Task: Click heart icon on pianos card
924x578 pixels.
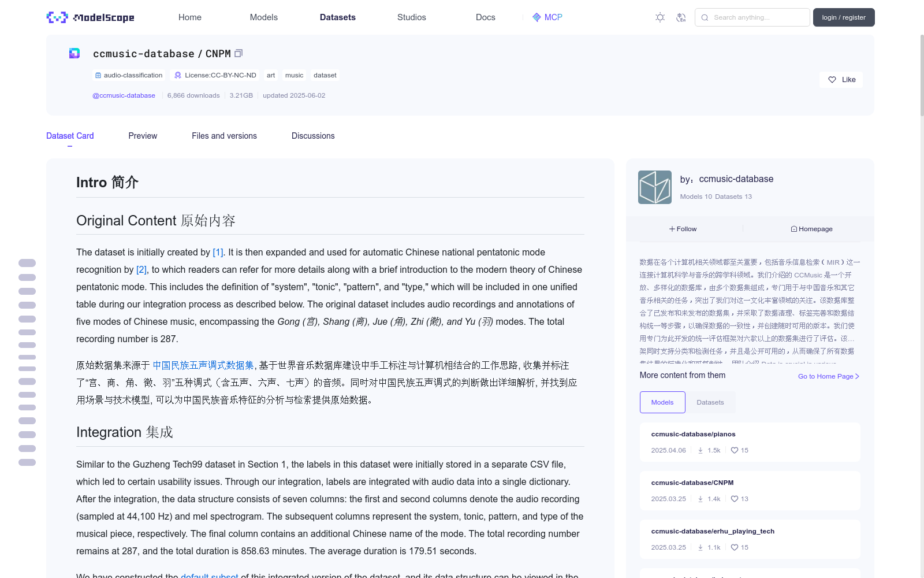Action: pos(735,450)
